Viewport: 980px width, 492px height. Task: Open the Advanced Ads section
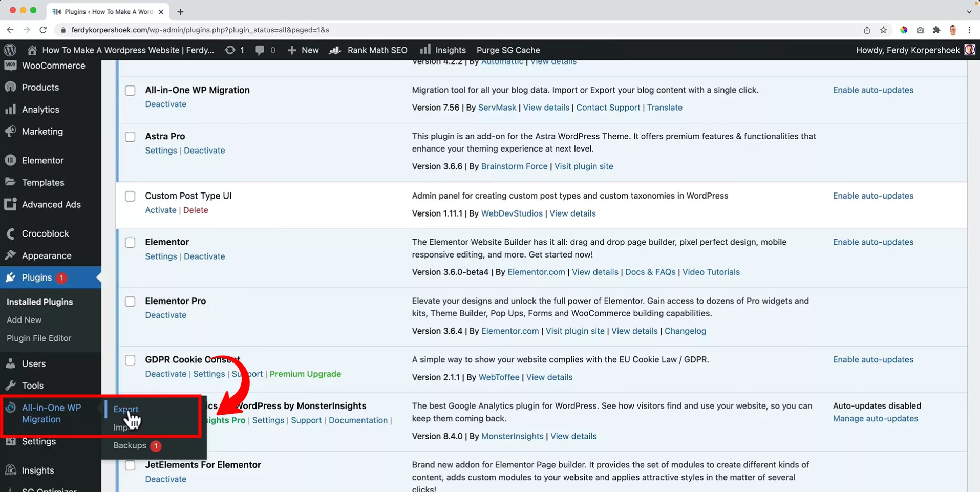tap(51, 204)
